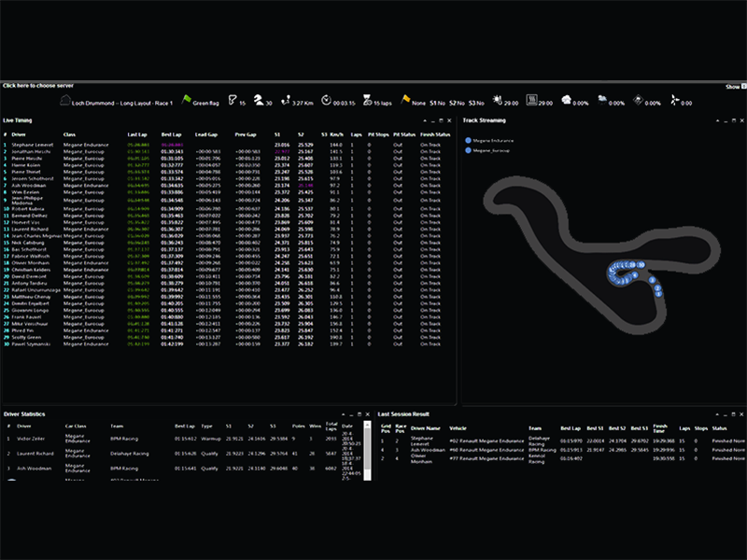This screenshot has height=560, width=747.
Task: Click the track length icon showing 3.27 Km
Action: tap(287, 103)
